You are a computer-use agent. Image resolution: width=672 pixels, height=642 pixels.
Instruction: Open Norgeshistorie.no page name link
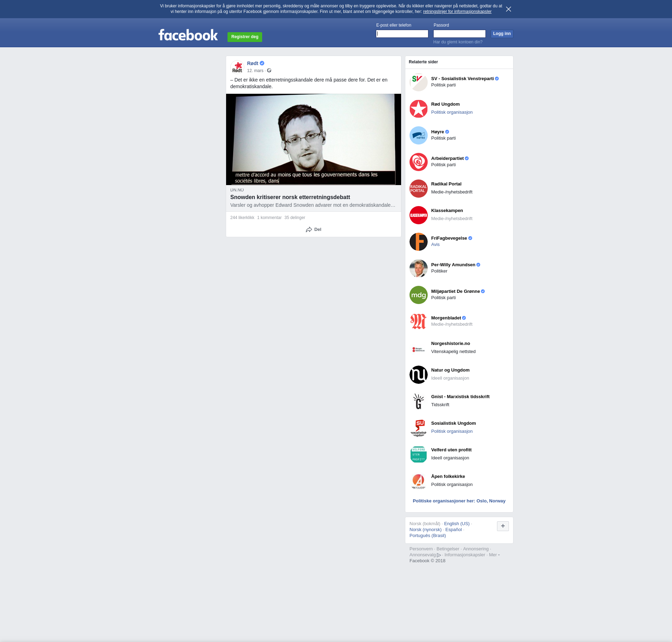click(450, 344)
